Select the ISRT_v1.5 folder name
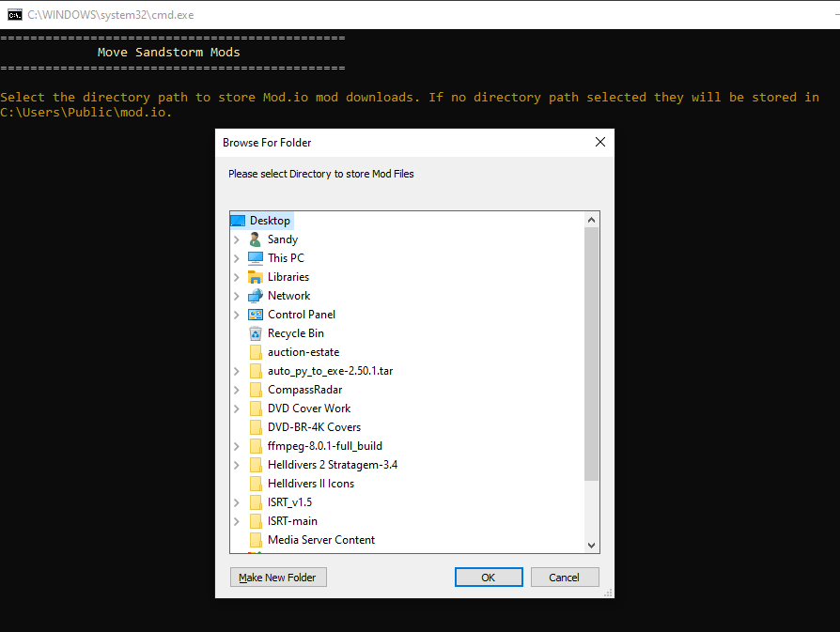Screen dimensions: 840x632 tap(289, 501)
